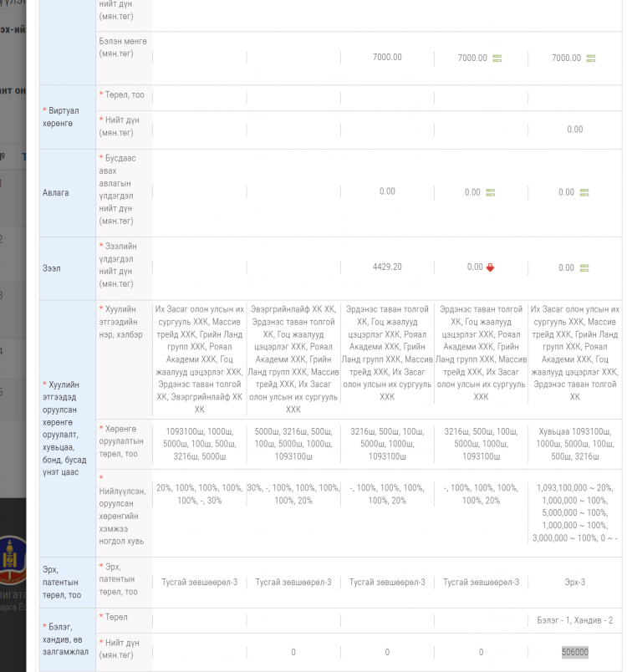Click the Хөрөнгө оруулалтын төрөл, тоо label

(122, 440)
